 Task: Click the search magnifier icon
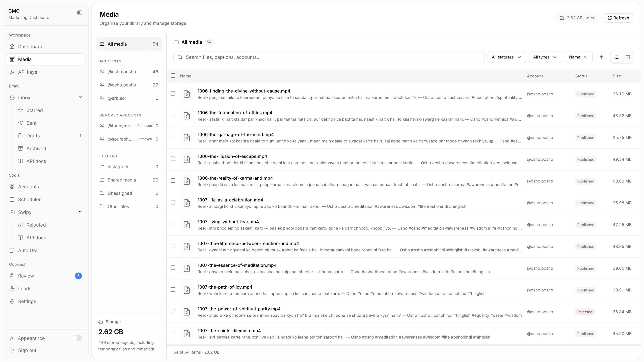180,57
